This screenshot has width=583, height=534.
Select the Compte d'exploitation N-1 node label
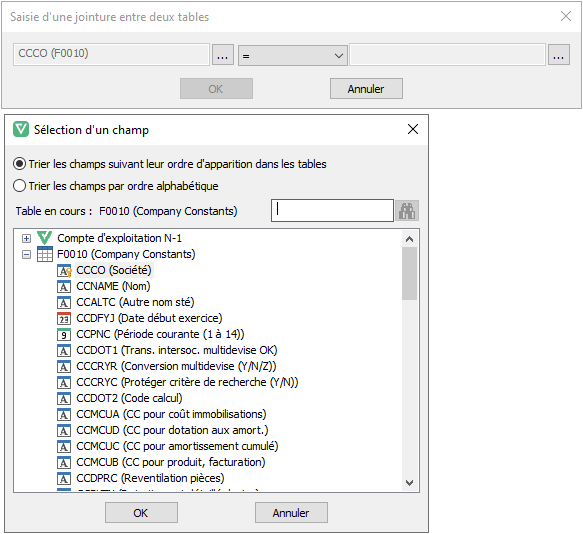[x=119, y=238]
